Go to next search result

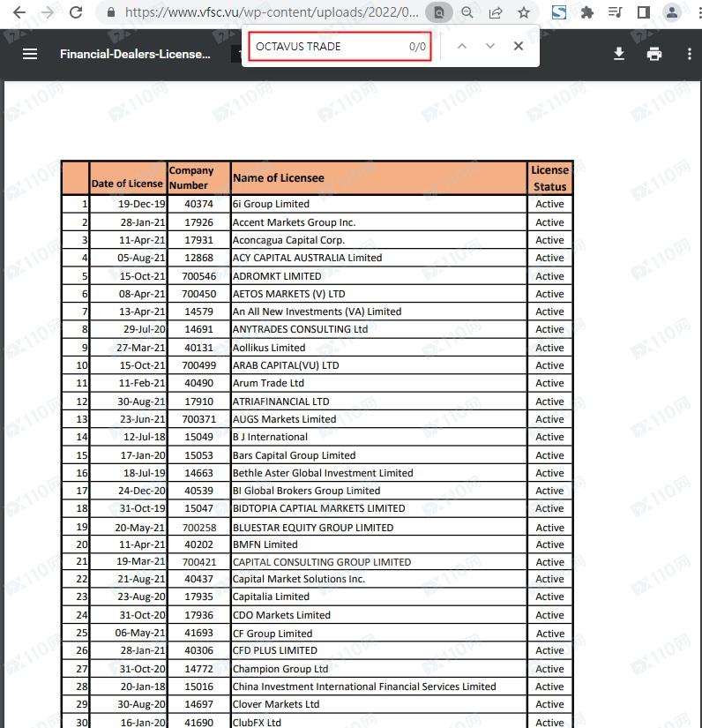tap(490, 46)
